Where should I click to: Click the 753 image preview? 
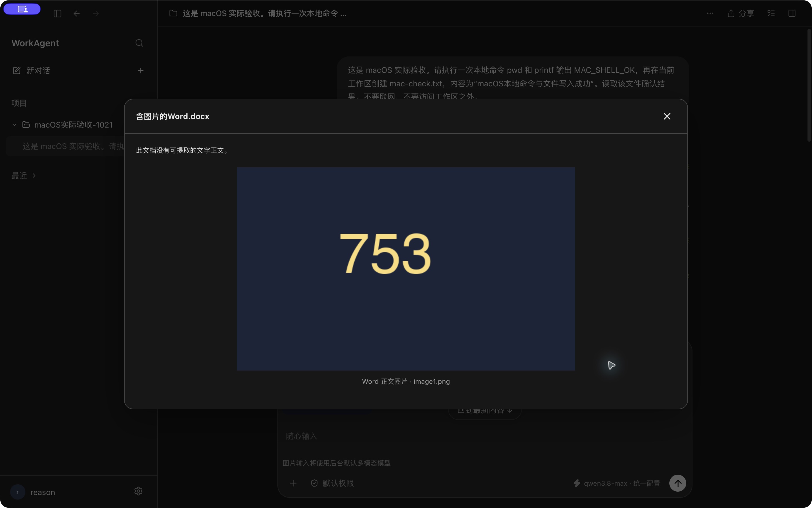pyautogui.click(x=406, y=269)
